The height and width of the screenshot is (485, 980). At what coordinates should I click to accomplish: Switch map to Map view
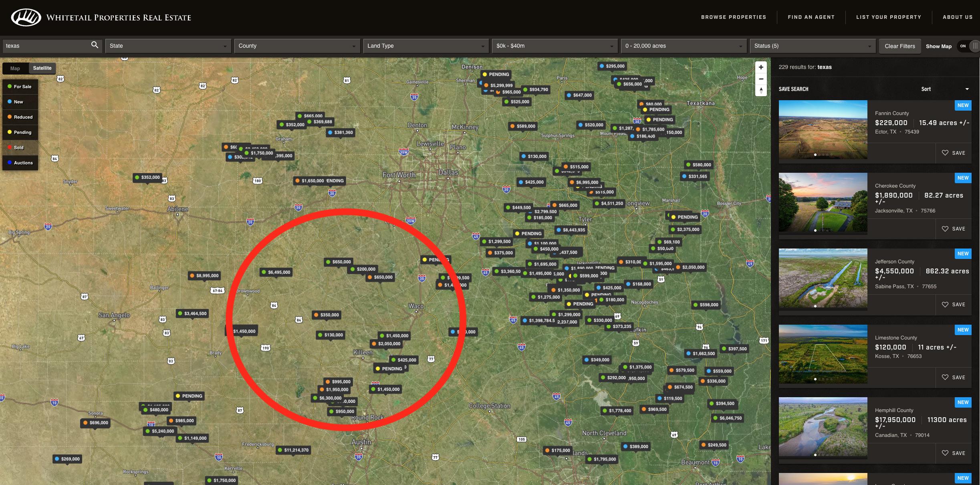click(15, 68)
